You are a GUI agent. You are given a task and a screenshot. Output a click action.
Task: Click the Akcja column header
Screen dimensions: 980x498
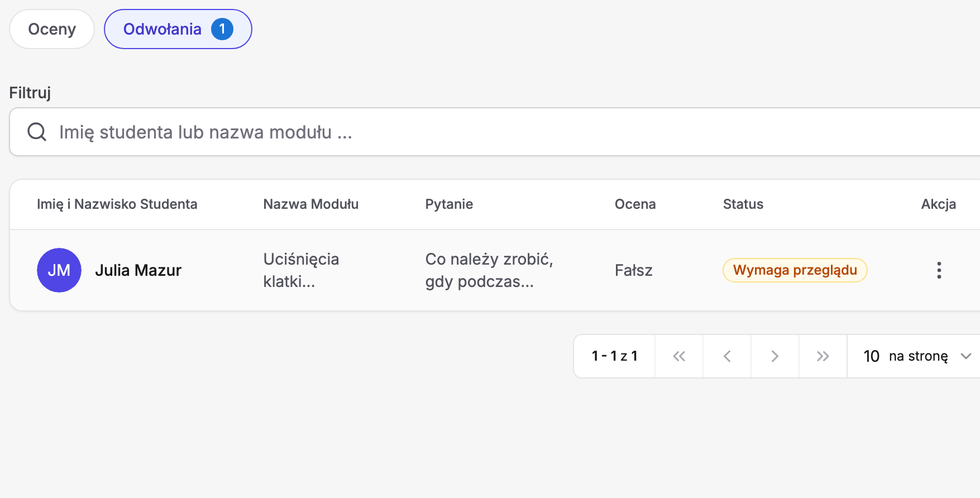[939, 204]
